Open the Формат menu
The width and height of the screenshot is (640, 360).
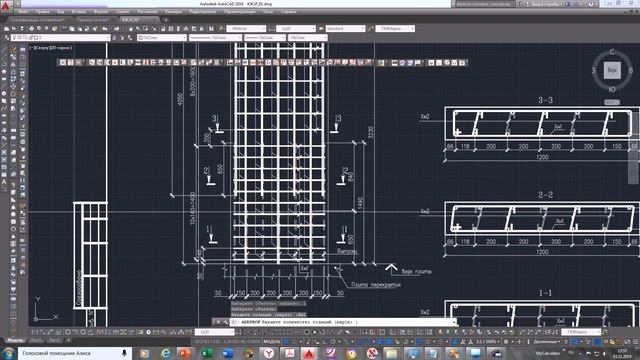[x=101, y=12]
